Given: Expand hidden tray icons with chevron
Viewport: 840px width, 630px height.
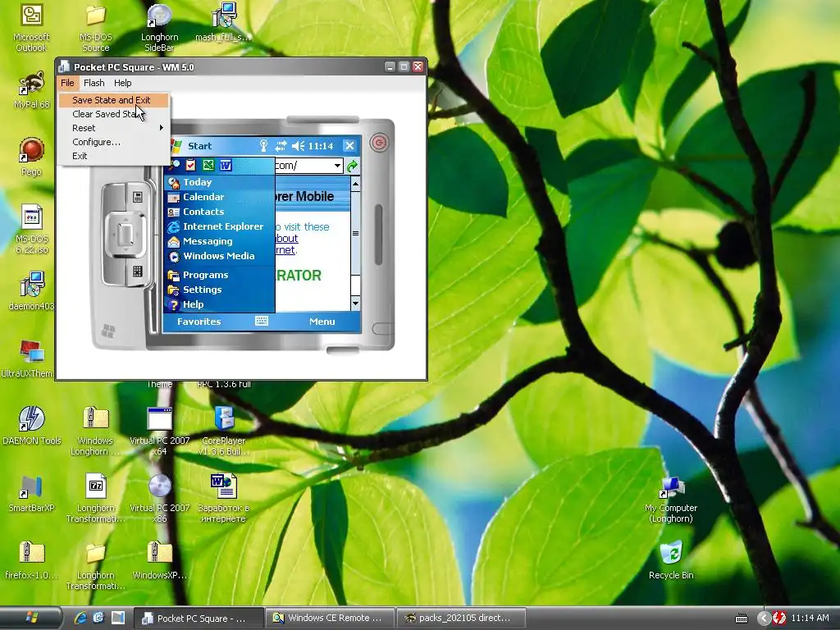Looking at the screenshot, I should click(x=764, y=619).
